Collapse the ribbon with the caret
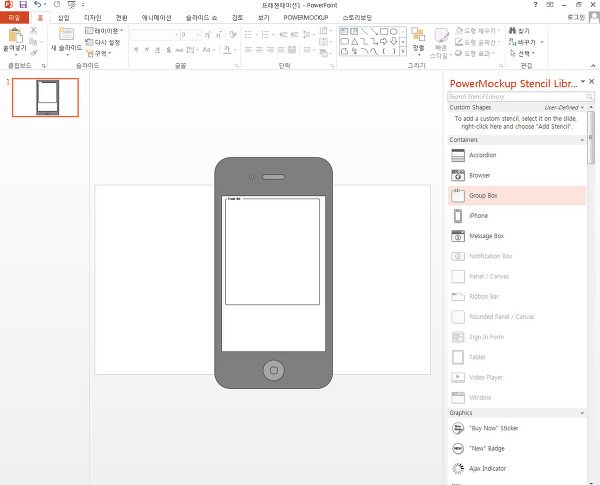The image size is (600, 485). [x=593, y=65]
